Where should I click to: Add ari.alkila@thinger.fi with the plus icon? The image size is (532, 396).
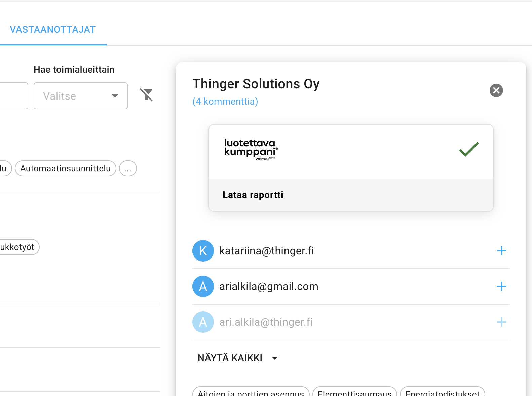[501, 322]
